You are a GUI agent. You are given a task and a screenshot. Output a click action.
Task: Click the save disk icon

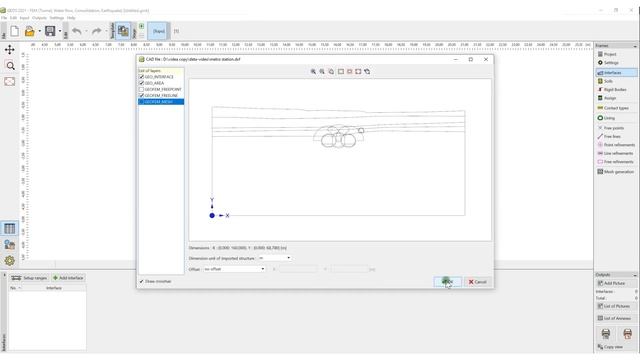pos(50,31)
